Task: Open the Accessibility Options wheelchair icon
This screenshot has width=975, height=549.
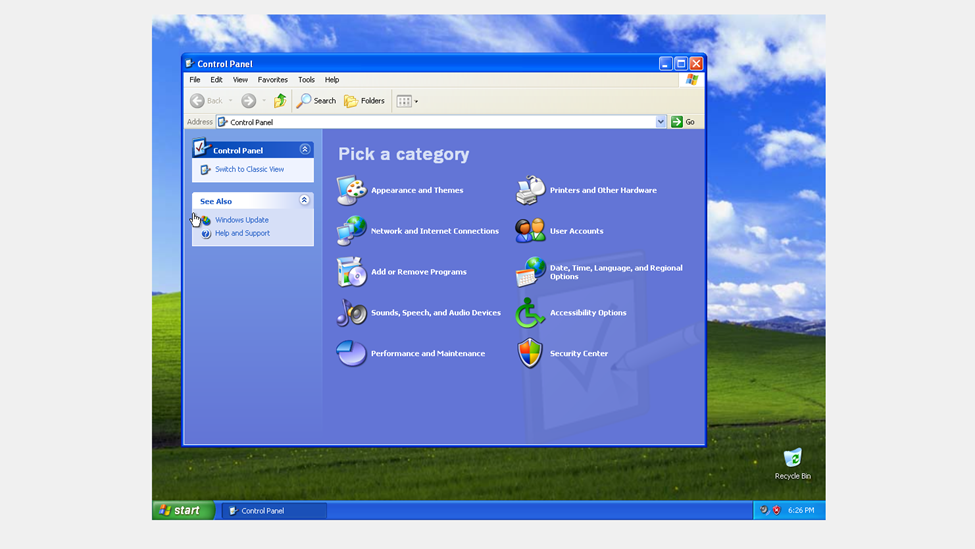Action: pyautogui.click(x=530, y=313)
